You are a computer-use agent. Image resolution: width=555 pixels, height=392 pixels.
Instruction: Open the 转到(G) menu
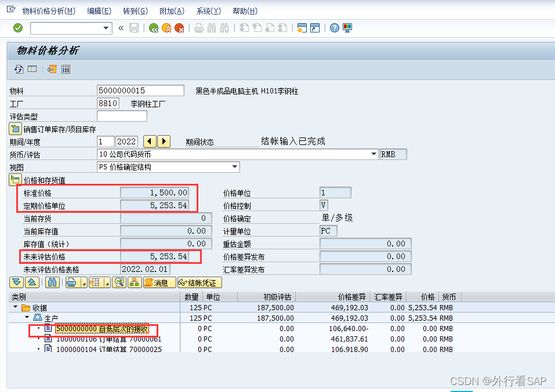click(x=136, y=11)
